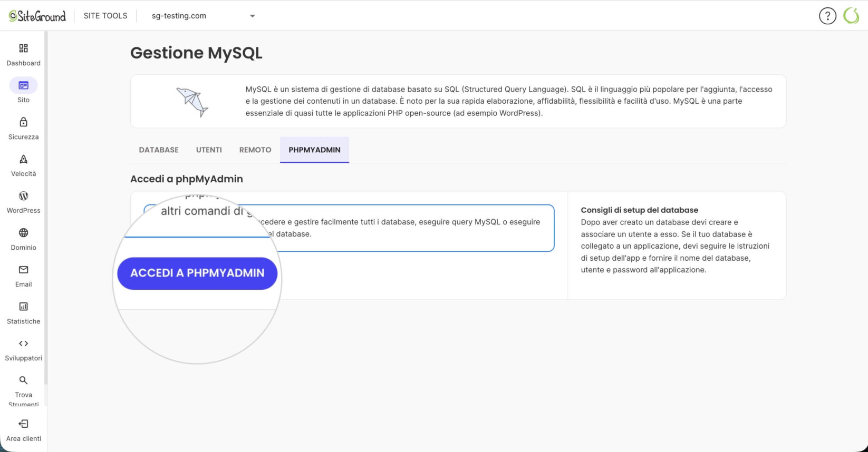Click the Gestione MySQL page title
868x452 pixels.
pos(196,53)
